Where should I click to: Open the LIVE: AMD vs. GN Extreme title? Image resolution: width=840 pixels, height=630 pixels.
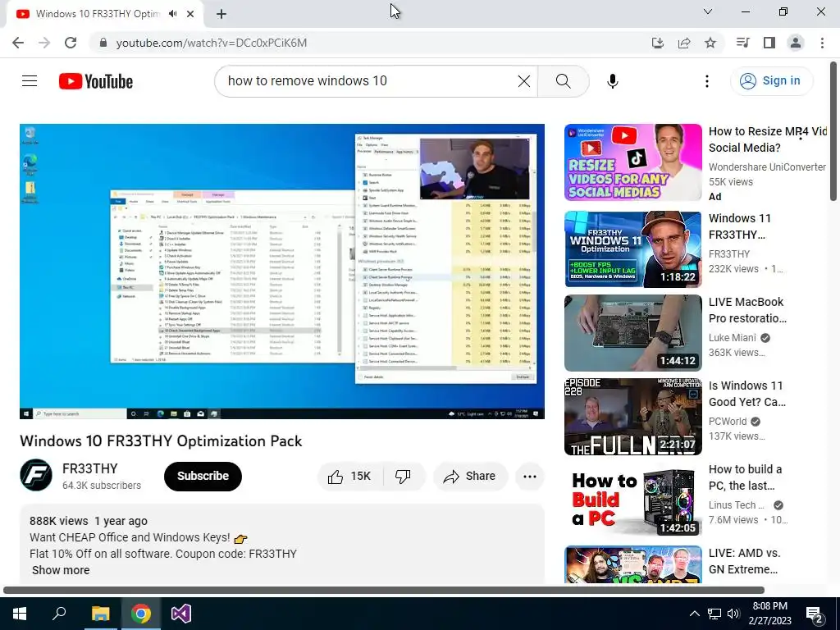pyautogui.click(x=745, y=561)
